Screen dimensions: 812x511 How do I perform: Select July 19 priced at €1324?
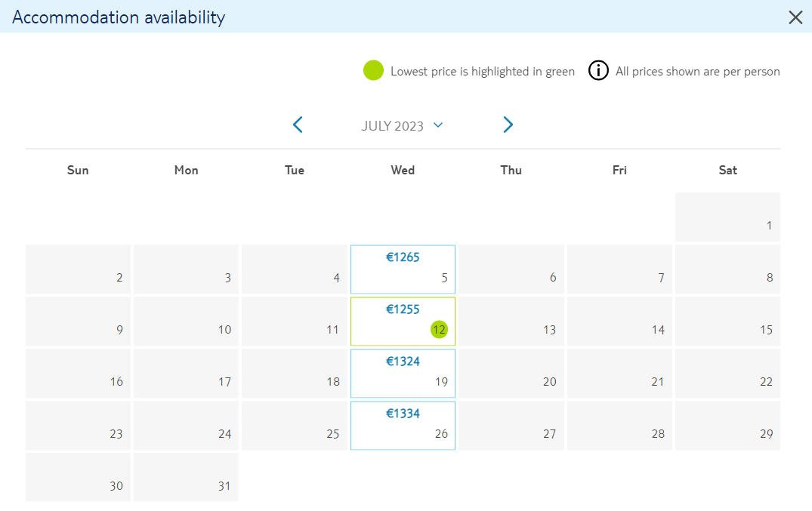[x=403, y=374]
